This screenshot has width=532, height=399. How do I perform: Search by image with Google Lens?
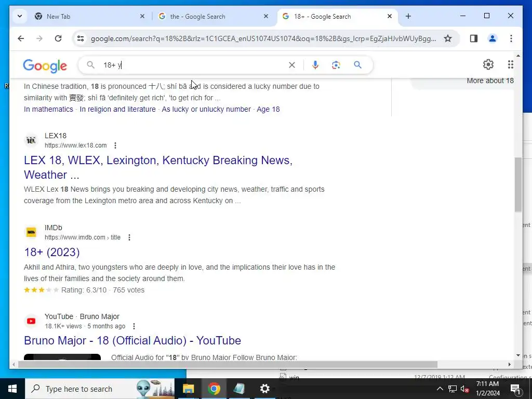(336, 65)
